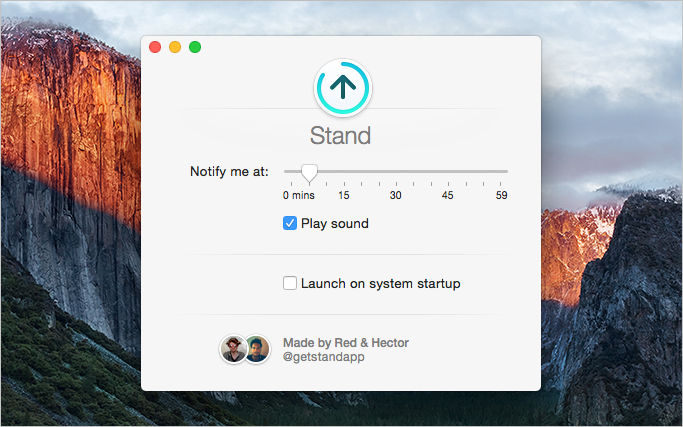This screenshot has width=683, height=427.
Task: Click the Play sound label text
Action: pyautogui.click(x=335, y=224)
